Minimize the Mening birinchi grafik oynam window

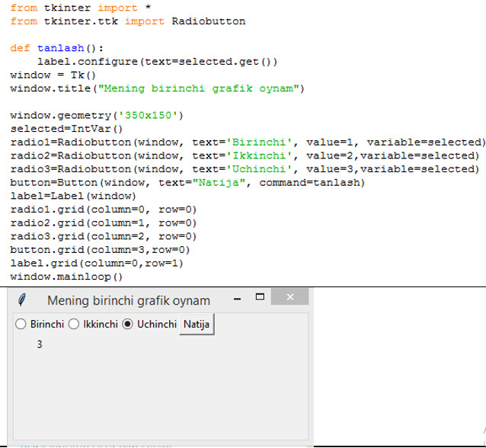[237, 298]
